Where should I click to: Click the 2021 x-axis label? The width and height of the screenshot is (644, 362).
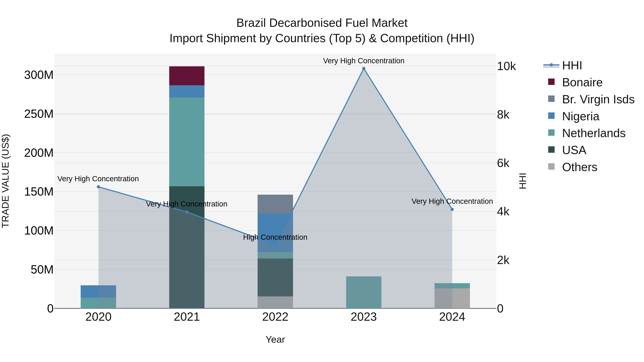187,317
